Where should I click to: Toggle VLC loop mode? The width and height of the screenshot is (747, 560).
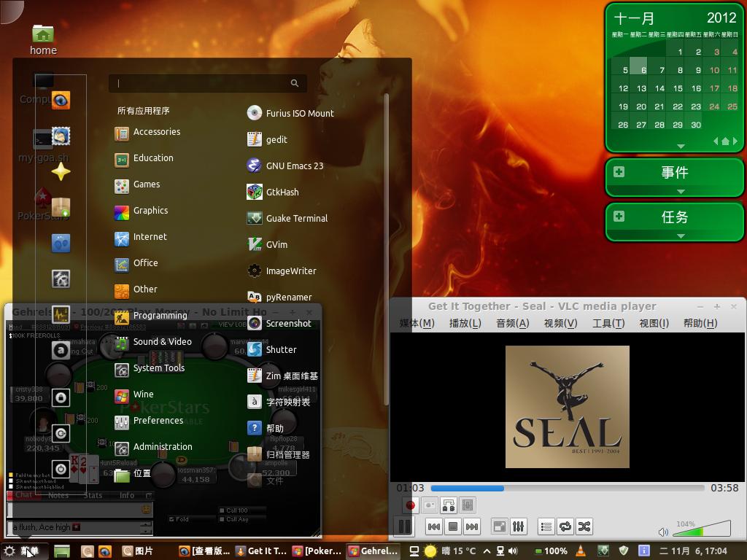point(565,526)
